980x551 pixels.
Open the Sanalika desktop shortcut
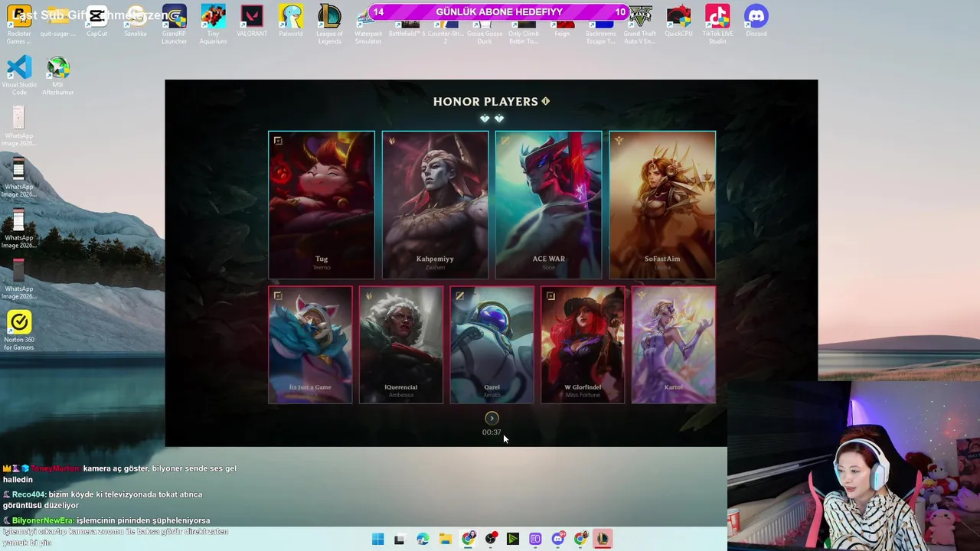coord(136,21)
